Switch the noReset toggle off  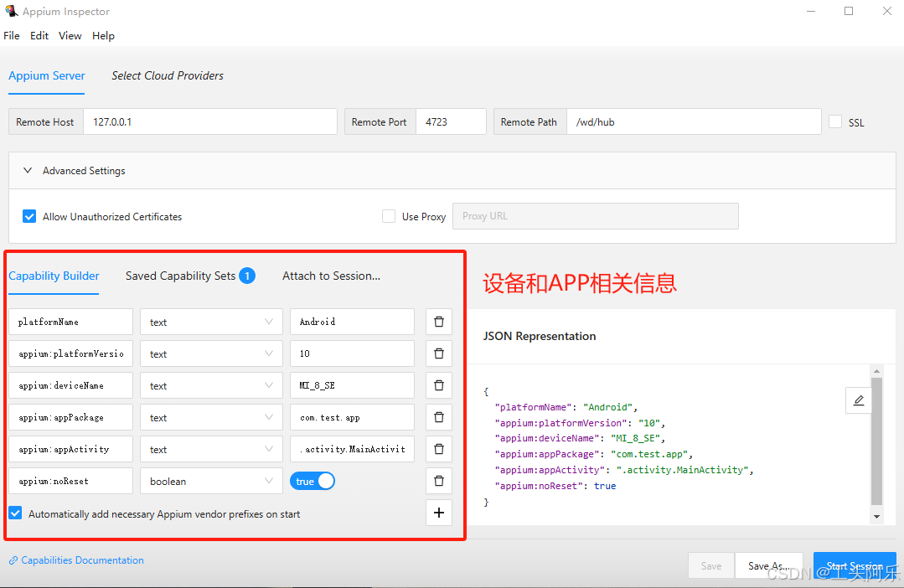(x=313, y=481)
